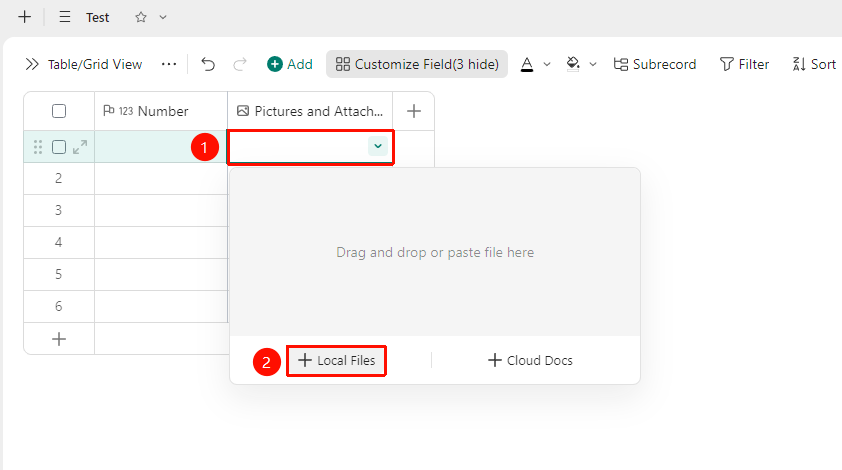Click the green Add button

pyautogui.click(x=289, y=64)
